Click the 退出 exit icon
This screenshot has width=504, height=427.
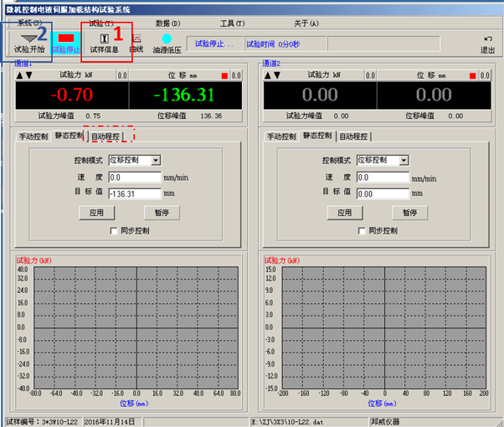click(487, 44)
